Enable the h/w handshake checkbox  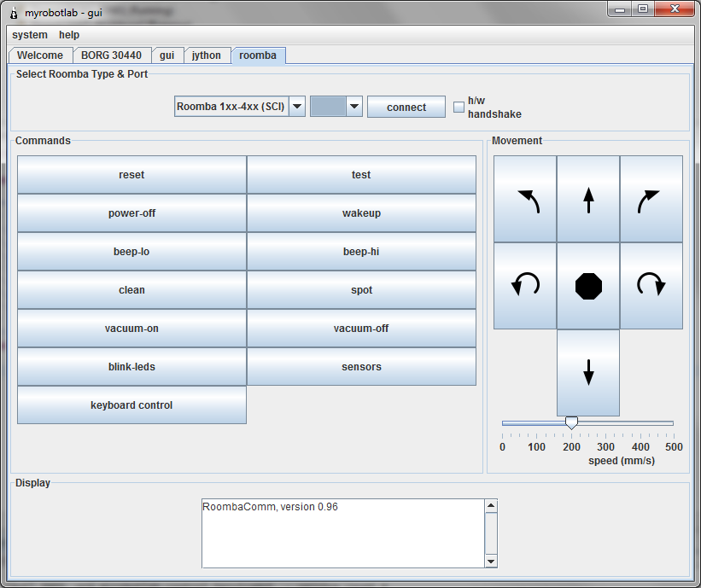[x=459, y=108]
